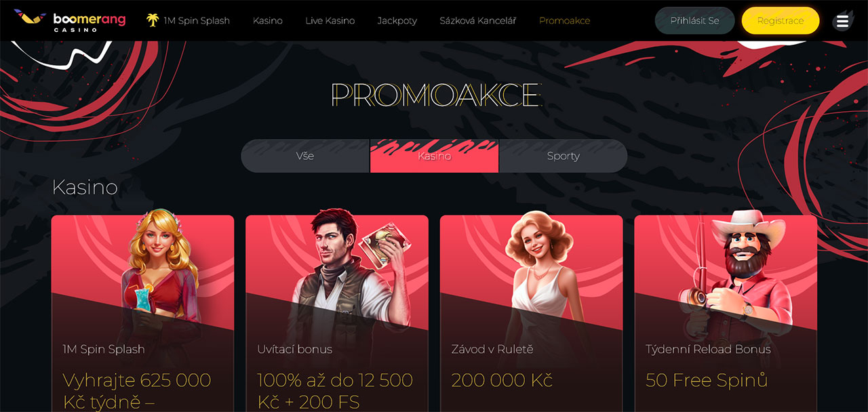Click the 200 000 Kč prize text

tap(502, 380)
